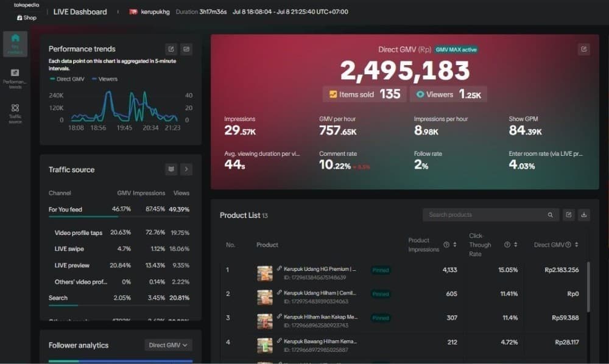Click the Product List vertical scrollbar
609x364 pixels.
point(588,287)
